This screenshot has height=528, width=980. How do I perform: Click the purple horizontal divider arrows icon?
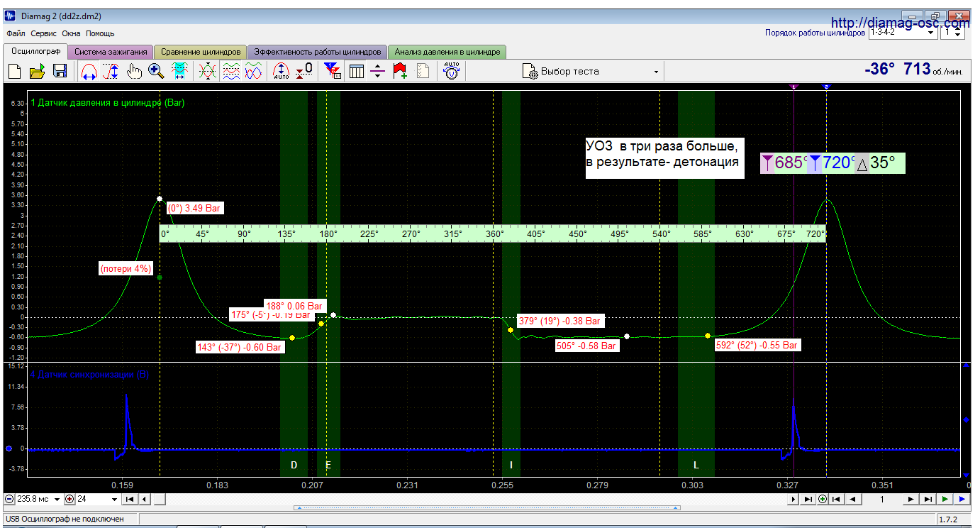(x=378, y=71)
